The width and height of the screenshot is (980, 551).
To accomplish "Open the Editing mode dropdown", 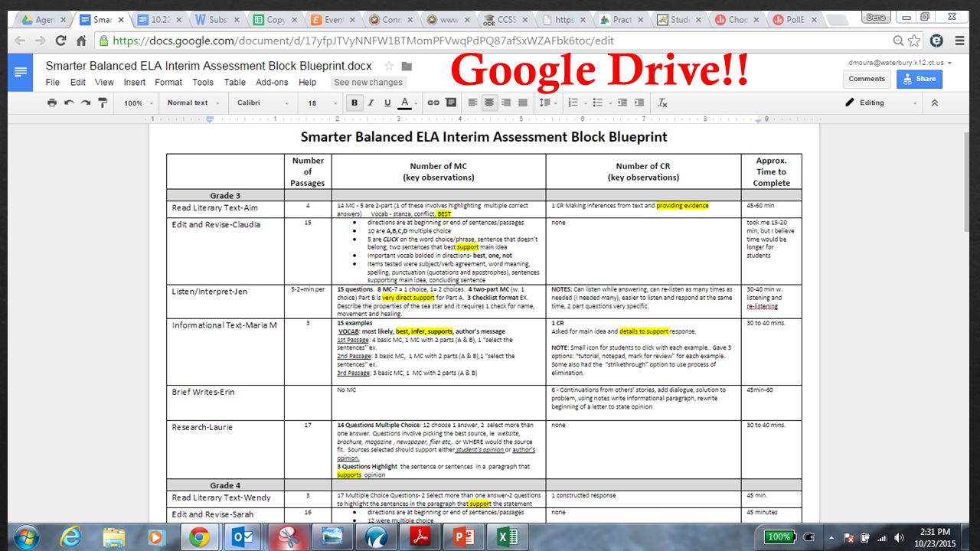I will [x=880, y=103].
